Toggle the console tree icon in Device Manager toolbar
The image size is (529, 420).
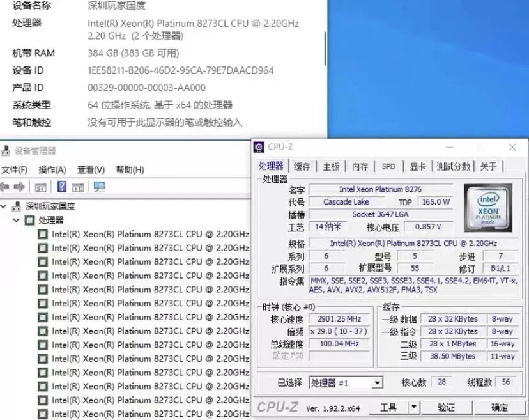tap(40, 187)
